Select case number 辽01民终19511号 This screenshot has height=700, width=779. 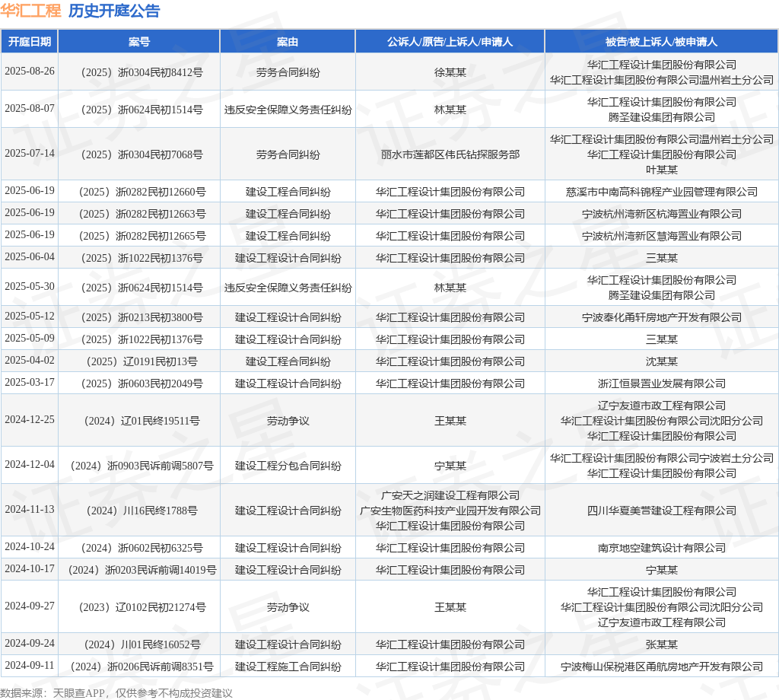click(142, 421)
